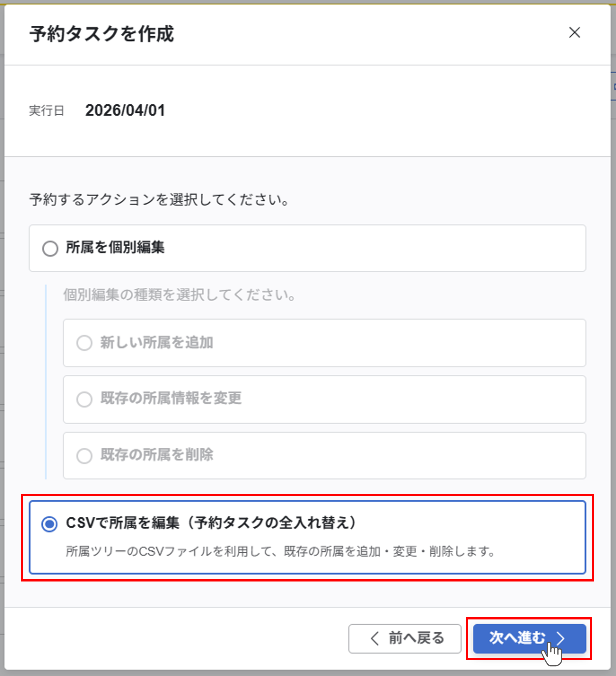Screen dimensions: 616x676
Task: Click the 既存の所属を削除 option label text
Action: pyautogui.click(x=157, y=455)
